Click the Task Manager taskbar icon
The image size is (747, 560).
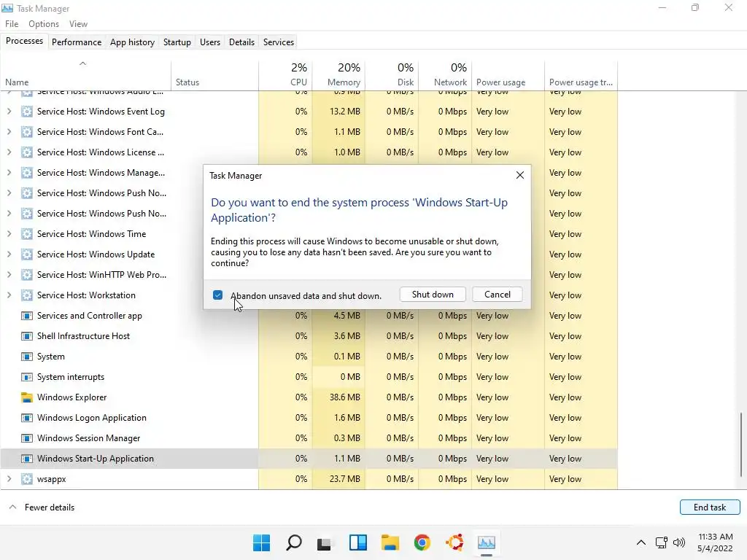click(x=487, y=542)
